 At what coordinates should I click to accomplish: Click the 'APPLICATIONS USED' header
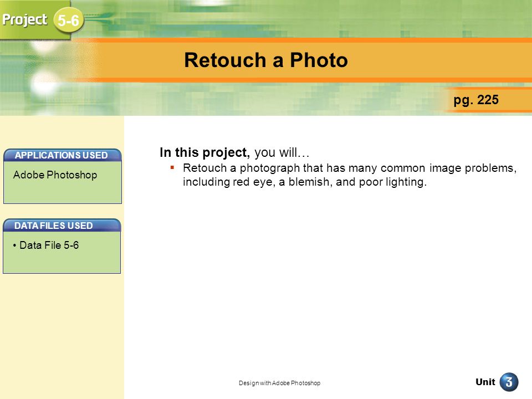point(62,155)
